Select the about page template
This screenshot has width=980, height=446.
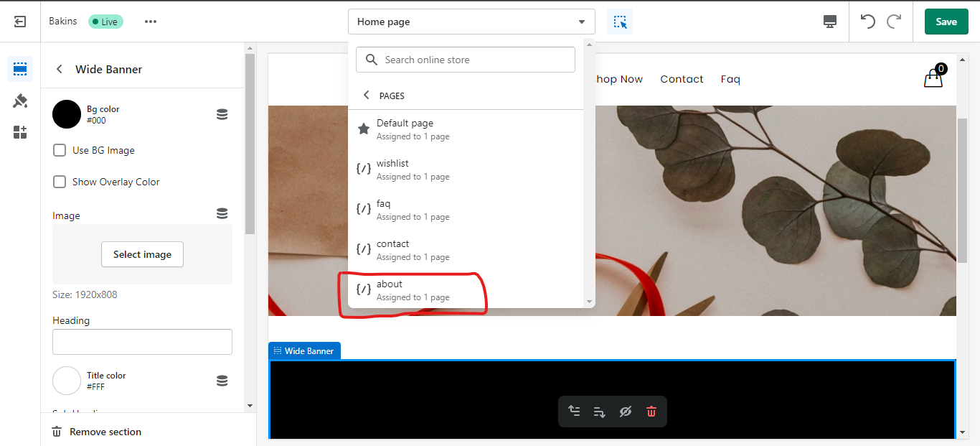(466, 290)
